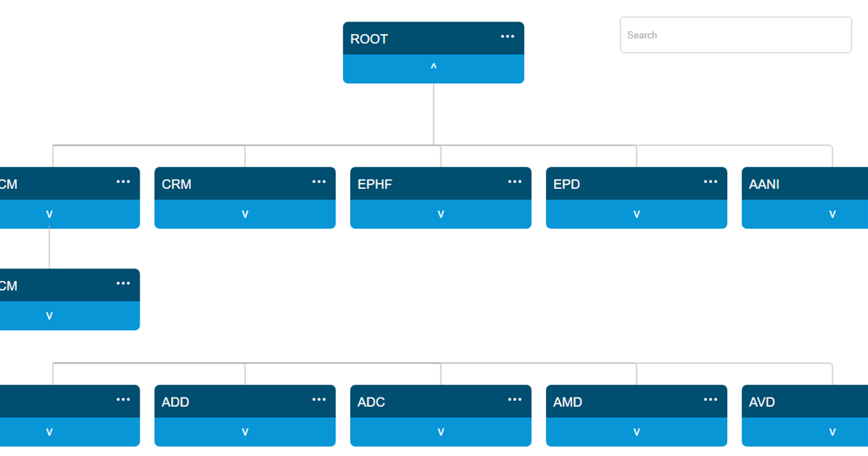Screen dimensions: 868x456
Task: Expand the AVD node
Action: click(832, 432)
